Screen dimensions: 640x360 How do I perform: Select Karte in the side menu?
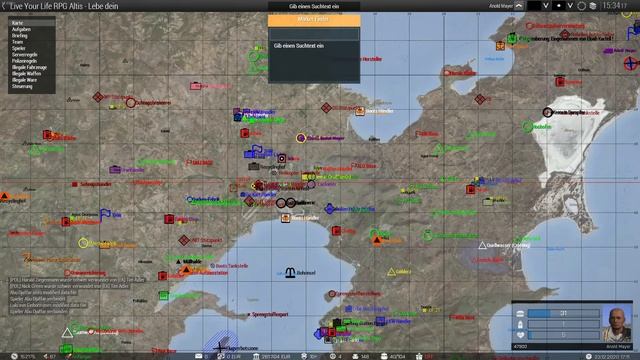(31, 23)
